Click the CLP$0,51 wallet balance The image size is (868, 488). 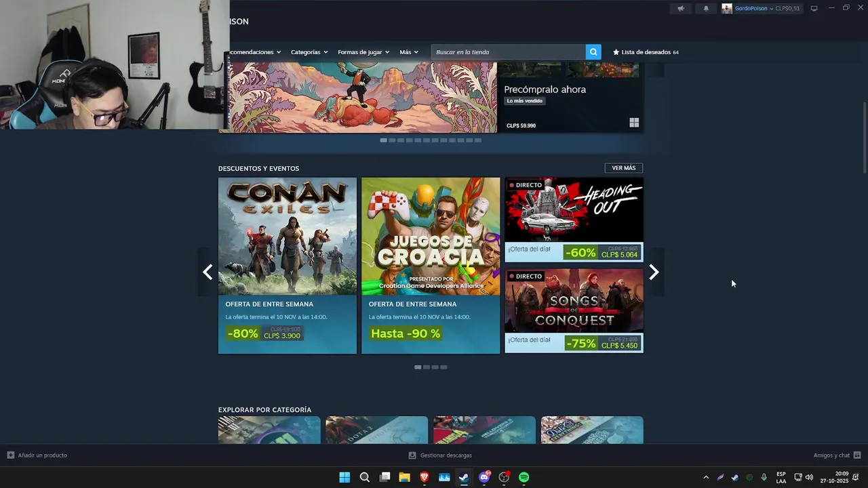(787, 8)
